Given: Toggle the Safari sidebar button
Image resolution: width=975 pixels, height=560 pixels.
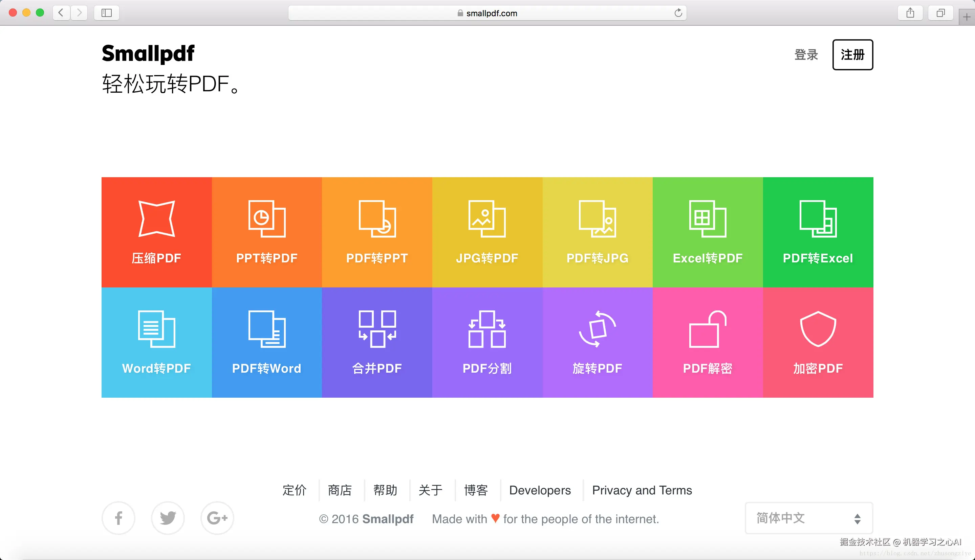Looking at the screenshot, I should tap(107, 13).
